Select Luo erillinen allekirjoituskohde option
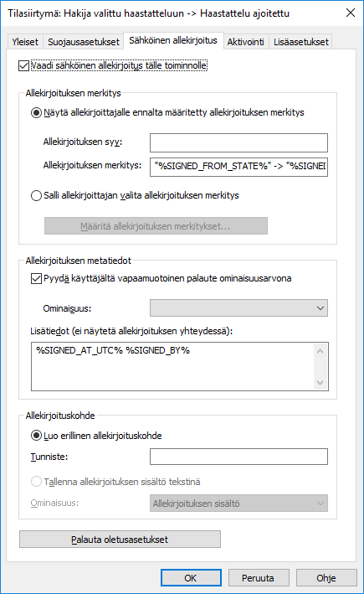The image size is (364, 594). 36,436
